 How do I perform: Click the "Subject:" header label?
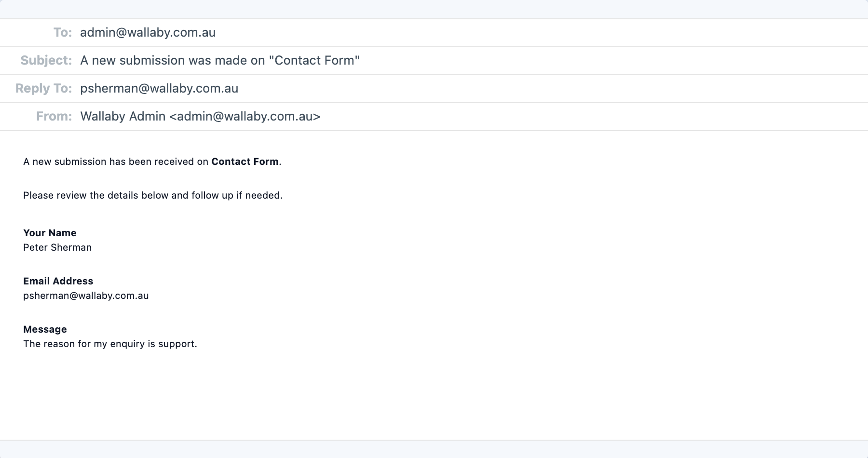click(46, 61)
